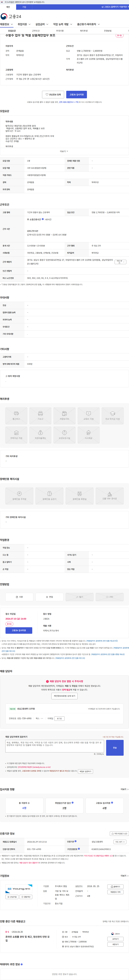
Task: Open the 실업급여 menu dropdown
Action: pos(42,24)
